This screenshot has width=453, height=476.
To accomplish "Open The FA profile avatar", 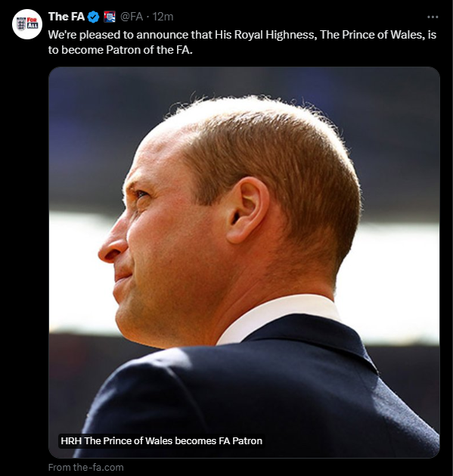I will click(27, 24).
